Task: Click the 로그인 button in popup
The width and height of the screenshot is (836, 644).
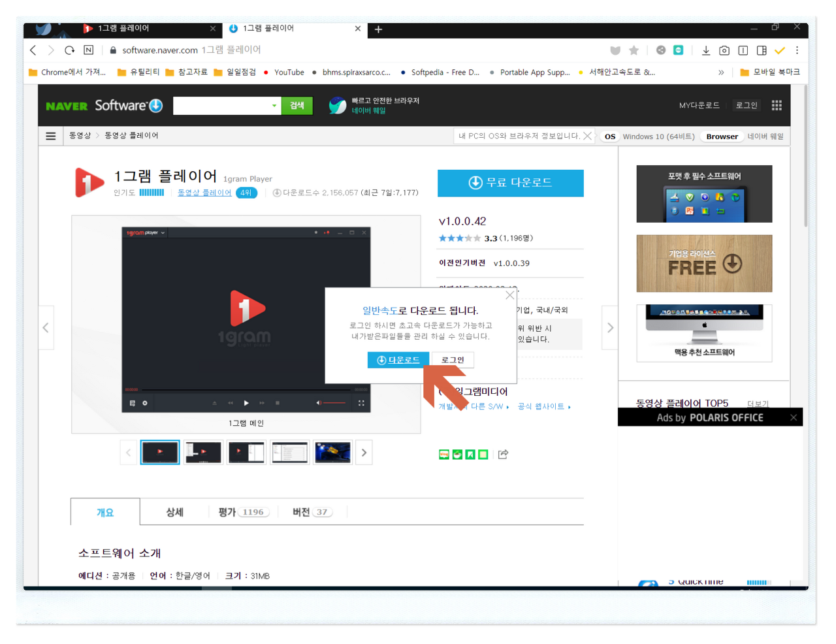Action: 453,360
